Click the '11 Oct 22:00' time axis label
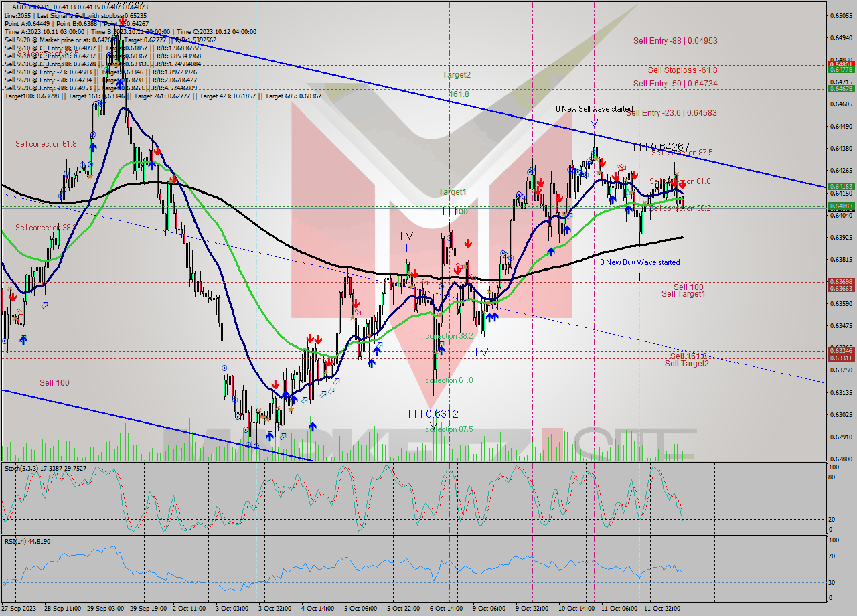Image resolution: width=857 pixels, height=616 pixels. (662, 609)
